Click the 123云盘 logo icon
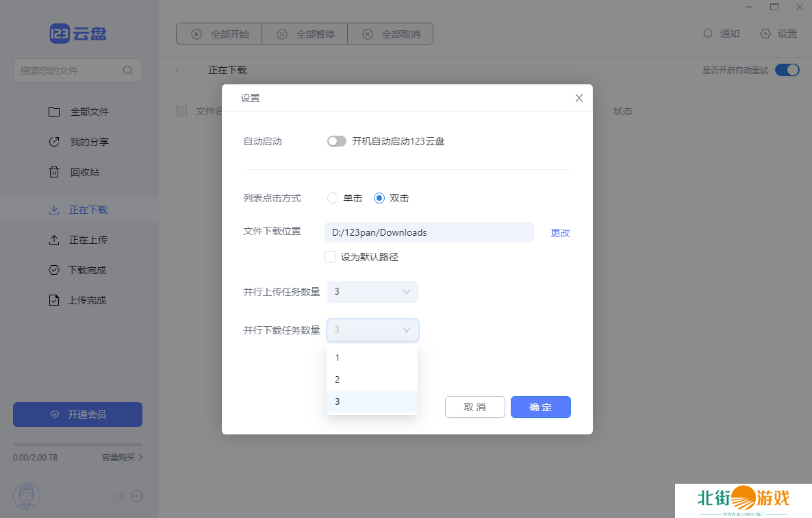The width and height of the screenshot is (812, 518). (60, 34)
